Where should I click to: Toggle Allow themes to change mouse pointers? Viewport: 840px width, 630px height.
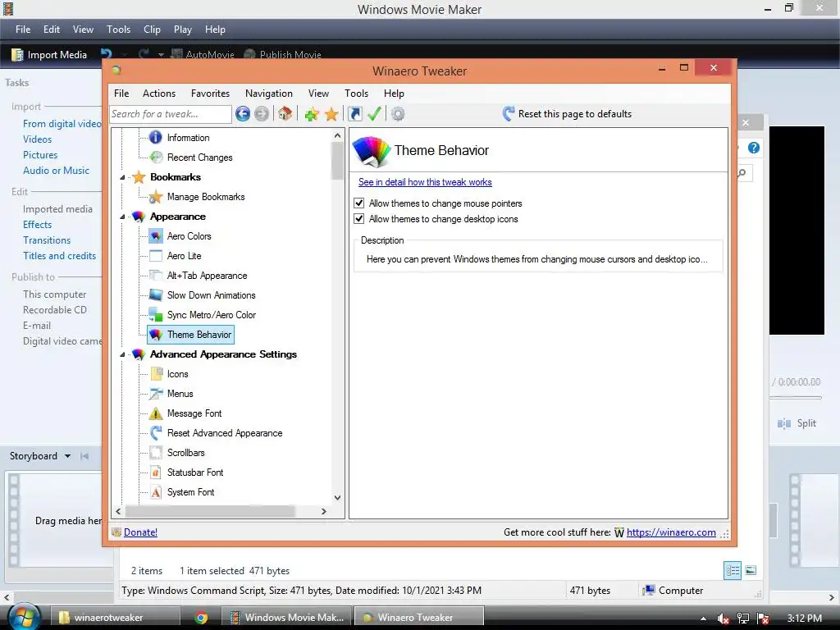coord(359,203)
